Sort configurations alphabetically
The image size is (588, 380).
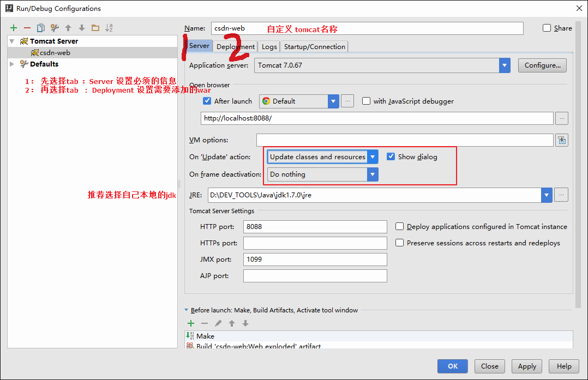109,28
